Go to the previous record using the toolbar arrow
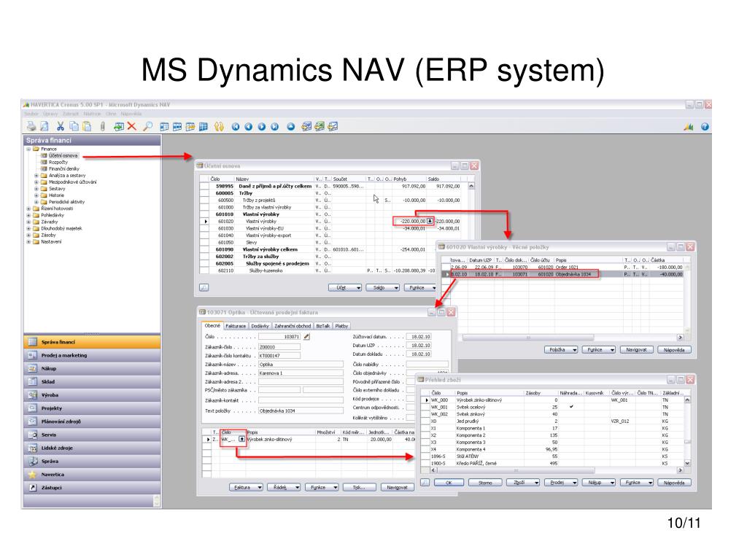Image resolution: width=747 pixels, height=560 pixels. point(248,127)
